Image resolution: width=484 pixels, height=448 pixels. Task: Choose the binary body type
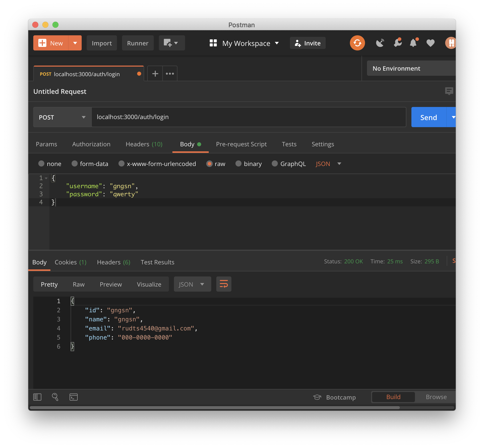238,164
